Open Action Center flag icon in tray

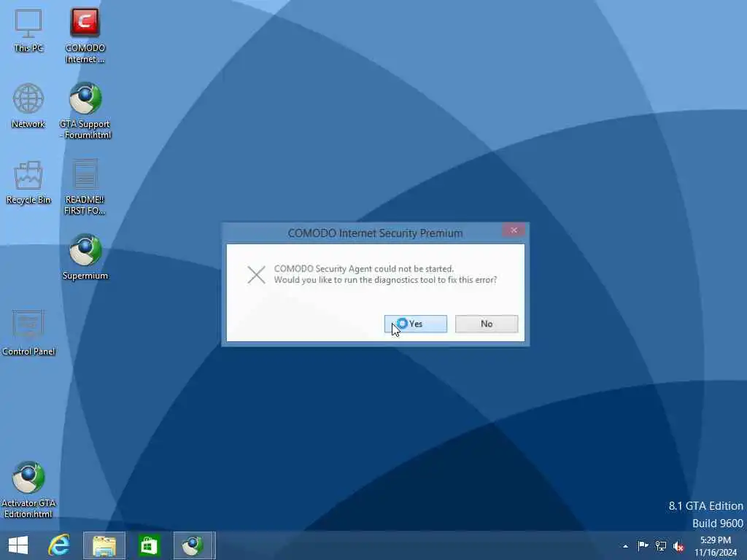(643, 545)
